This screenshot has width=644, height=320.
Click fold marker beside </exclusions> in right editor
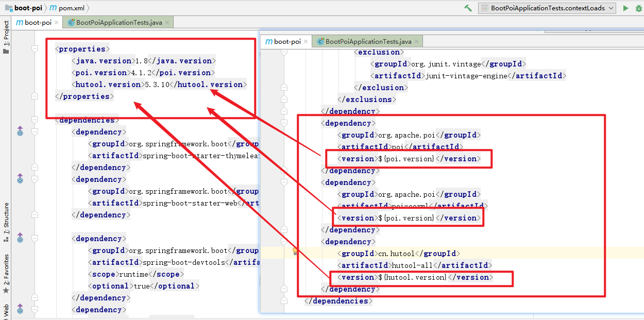tap(284, 99)
